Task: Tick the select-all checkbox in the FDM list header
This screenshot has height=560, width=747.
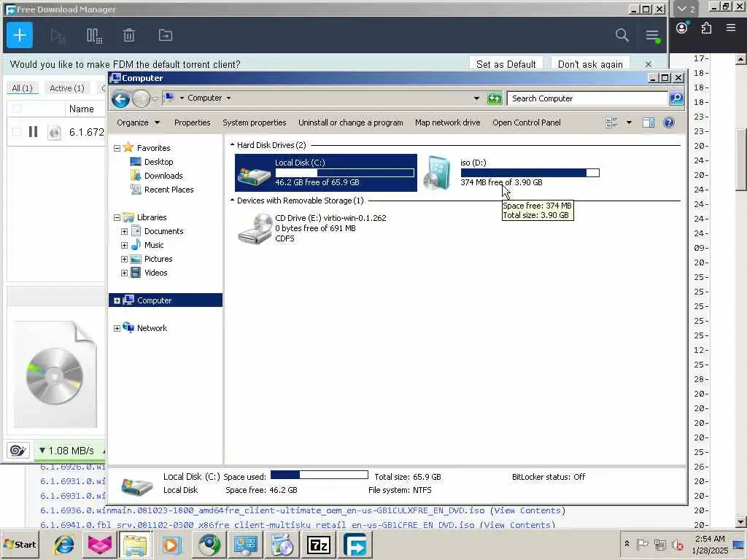Action: [x=16, y=109]
